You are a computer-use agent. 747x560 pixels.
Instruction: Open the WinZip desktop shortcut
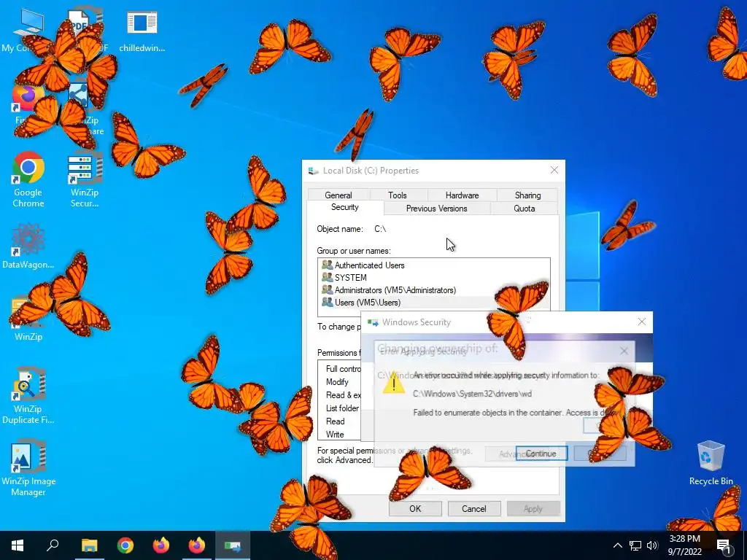28,319
